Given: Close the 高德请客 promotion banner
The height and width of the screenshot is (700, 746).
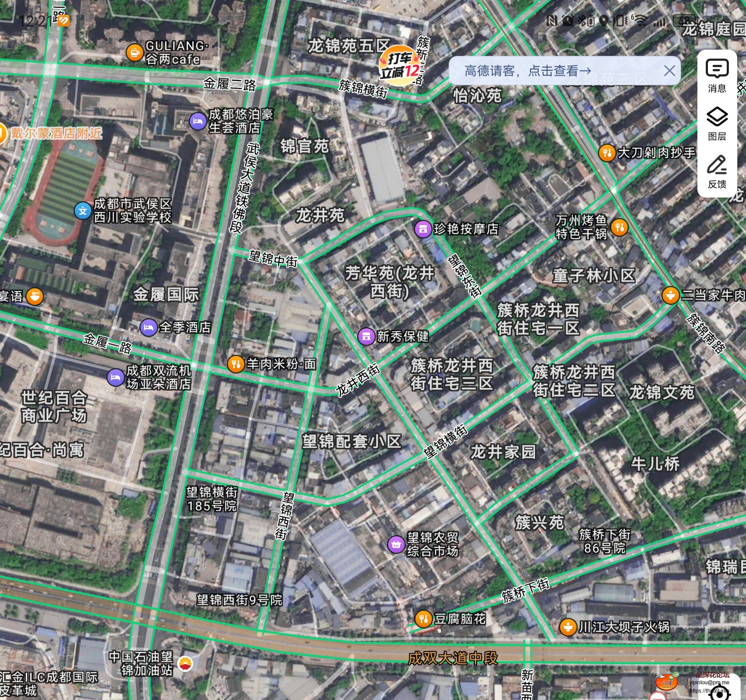Looking at the screenshot, I should [669, 70].
